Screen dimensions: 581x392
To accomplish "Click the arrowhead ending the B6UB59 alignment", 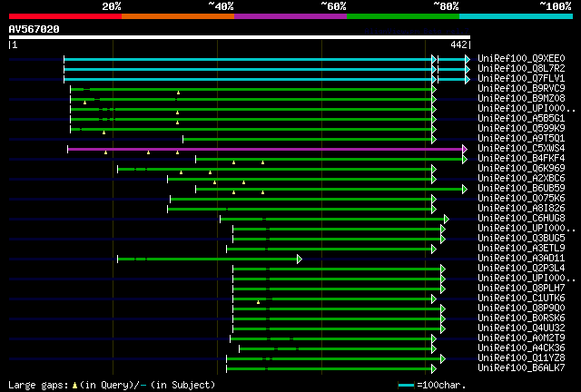I will [465, 189].
